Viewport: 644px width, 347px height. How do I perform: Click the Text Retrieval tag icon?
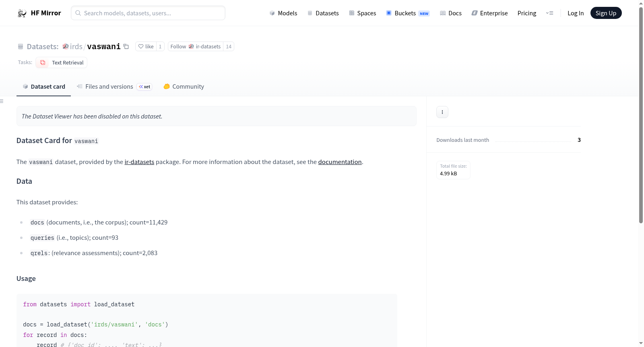coord(43,62)
